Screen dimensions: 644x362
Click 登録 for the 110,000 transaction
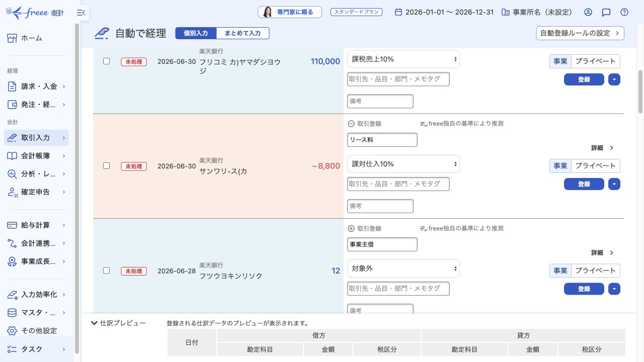(x=584, y=79)
